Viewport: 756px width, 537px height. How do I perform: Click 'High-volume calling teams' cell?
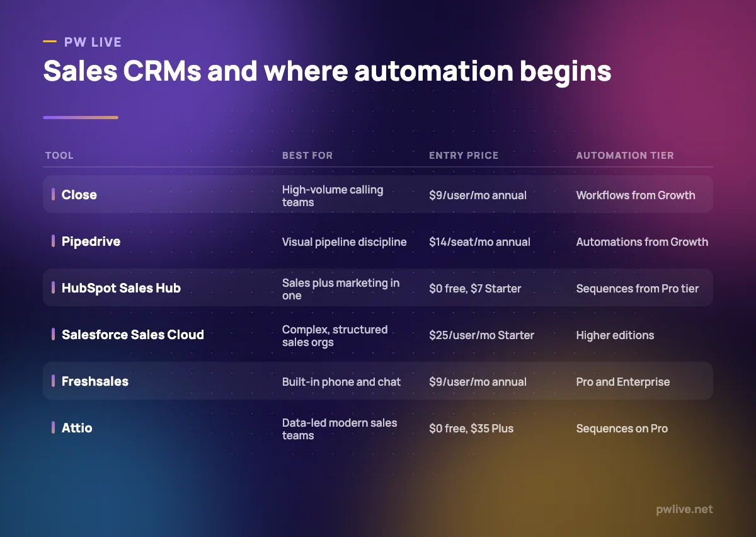coord(333,196)
